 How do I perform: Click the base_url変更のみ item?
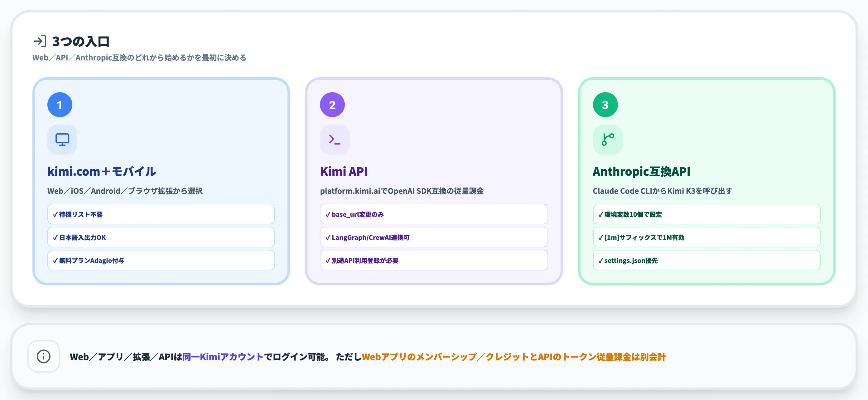pos(434,214)
